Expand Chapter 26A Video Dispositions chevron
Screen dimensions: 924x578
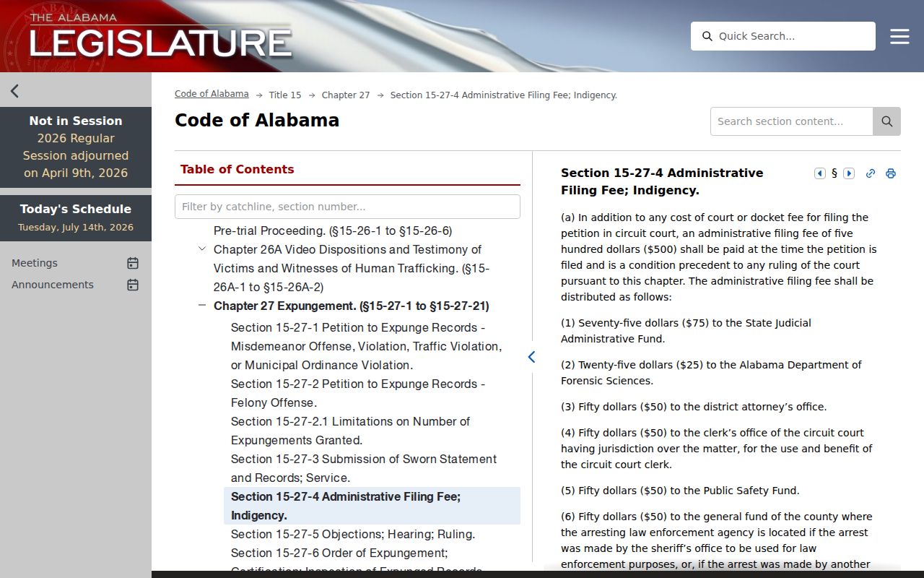click(x=202, y=249)
